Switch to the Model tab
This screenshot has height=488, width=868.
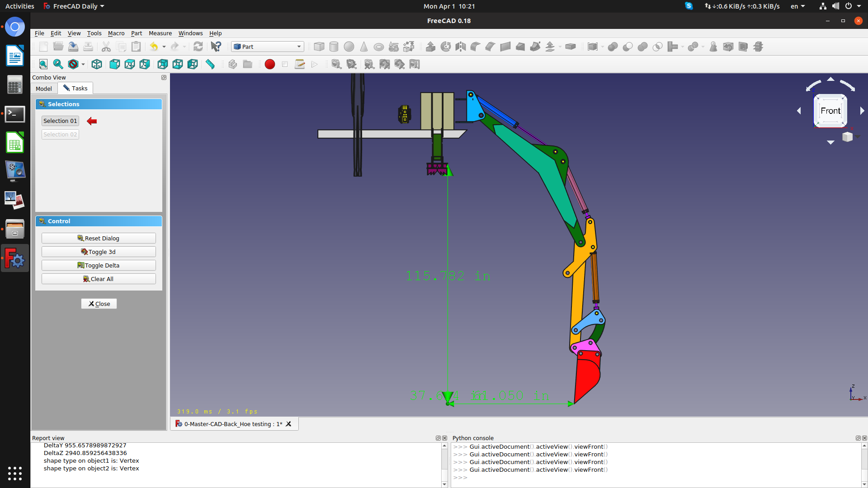[x=44, y=89]
